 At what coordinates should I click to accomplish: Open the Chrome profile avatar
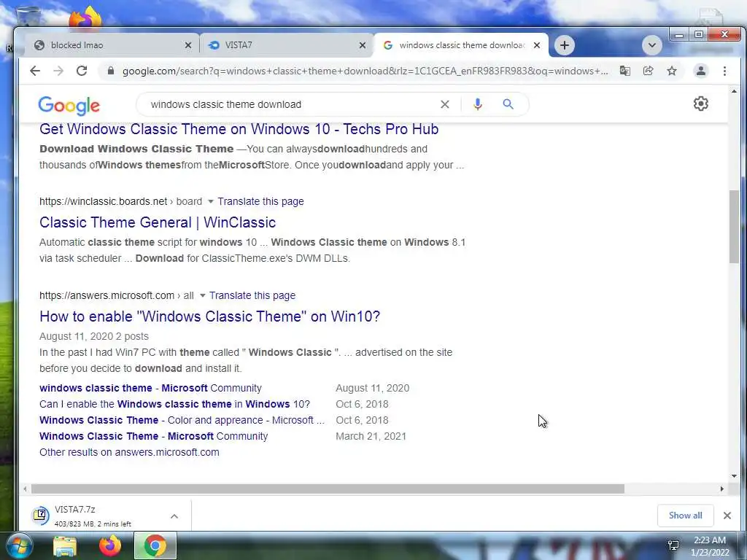pos(701,71)
